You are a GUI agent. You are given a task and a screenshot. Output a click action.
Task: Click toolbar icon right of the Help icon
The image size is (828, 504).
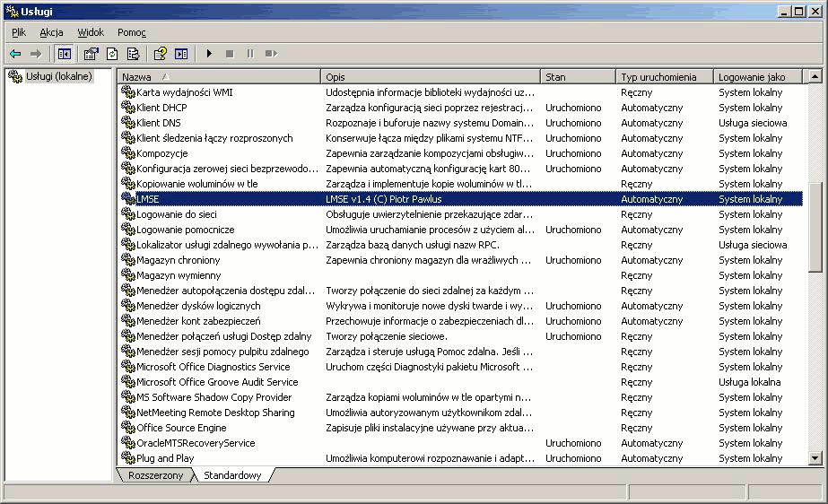[181, 54]
